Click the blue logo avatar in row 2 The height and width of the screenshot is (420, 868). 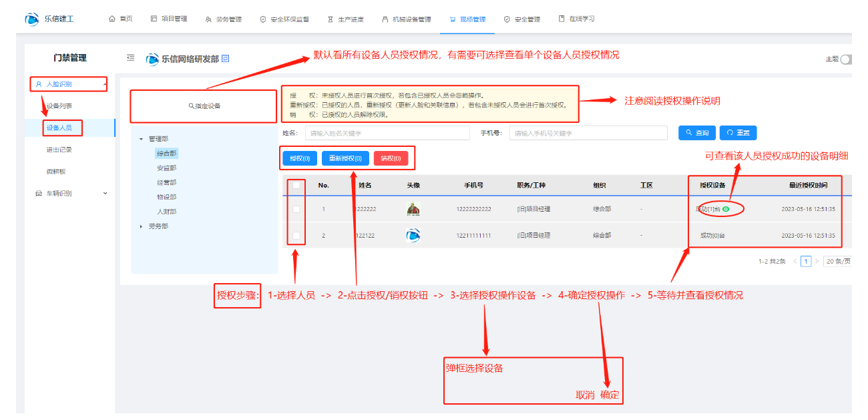pyautogui.click(x=413, y=235)
